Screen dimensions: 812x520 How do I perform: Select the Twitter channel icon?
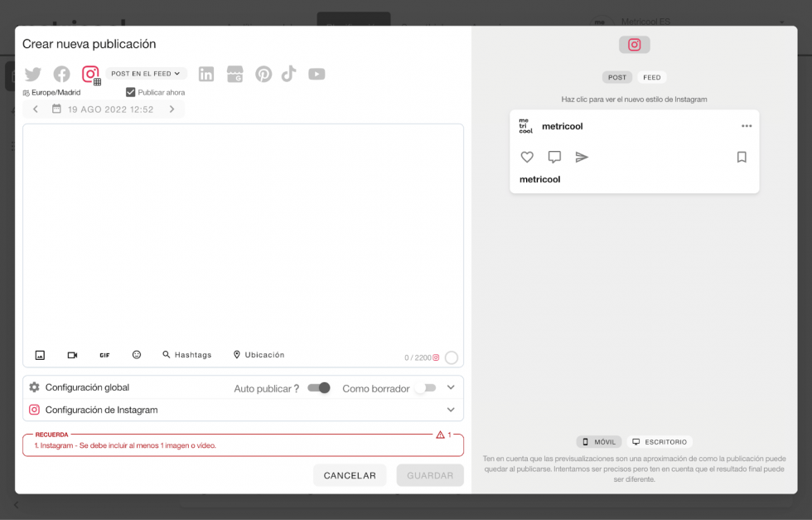(33, 74)
